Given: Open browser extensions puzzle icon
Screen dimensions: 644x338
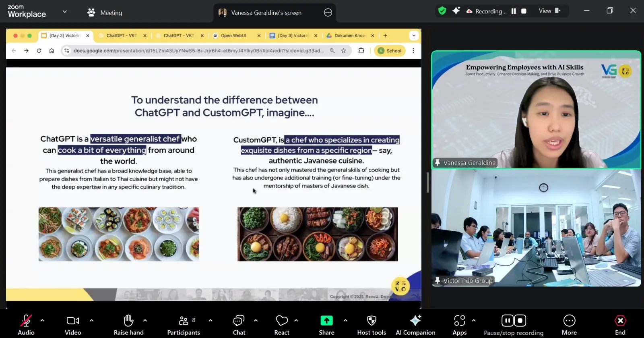Looking at the screenshot, I should (361, 50).
